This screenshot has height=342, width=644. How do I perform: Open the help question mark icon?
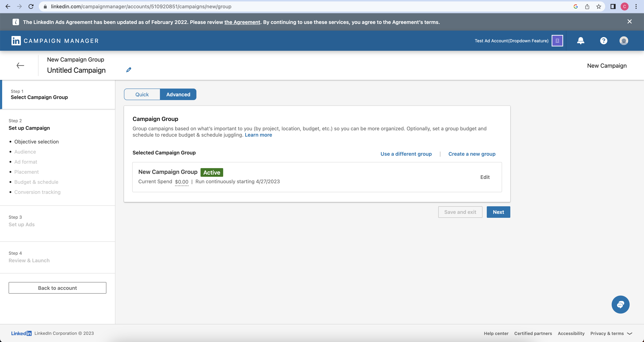click(x=604, y=40)
